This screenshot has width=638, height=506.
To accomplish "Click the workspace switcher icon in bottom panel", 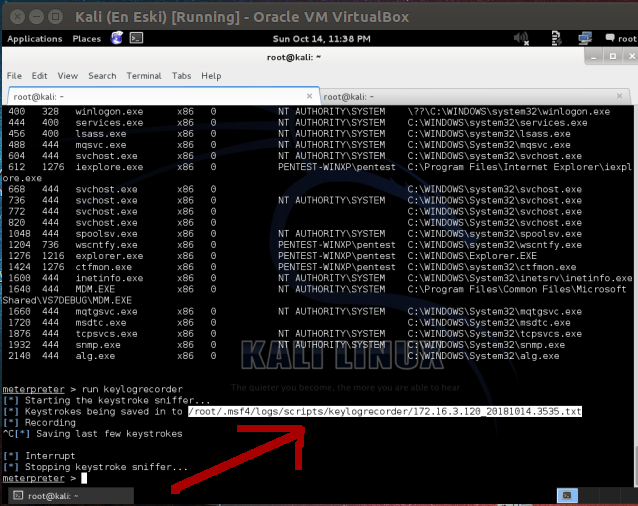I will pos(567,495).
